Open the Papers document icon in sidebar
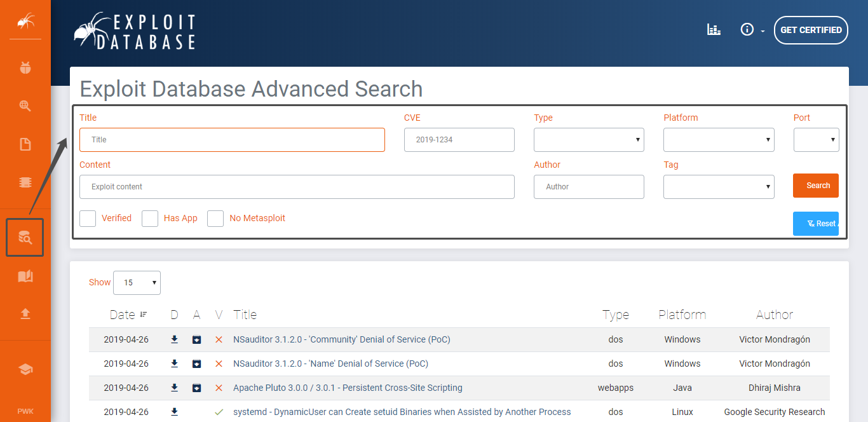The height and width of the screenshot is (422, 868). tap(25, 144)
